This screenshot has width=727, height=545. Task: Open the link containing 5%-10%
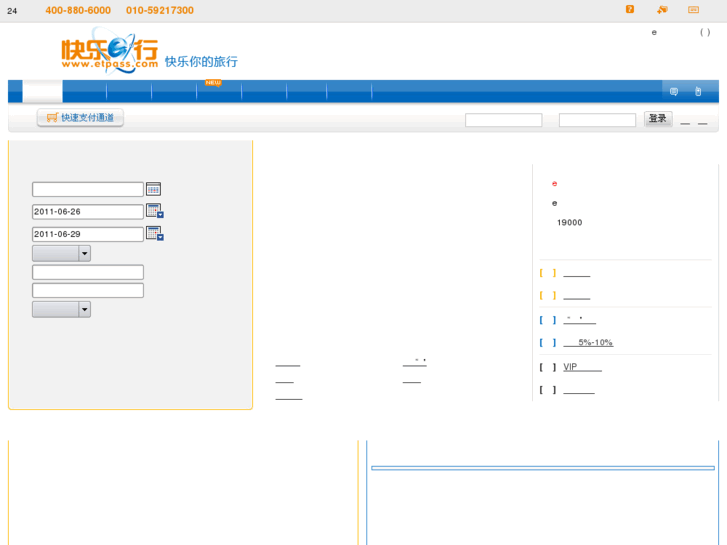coord(588,342)
